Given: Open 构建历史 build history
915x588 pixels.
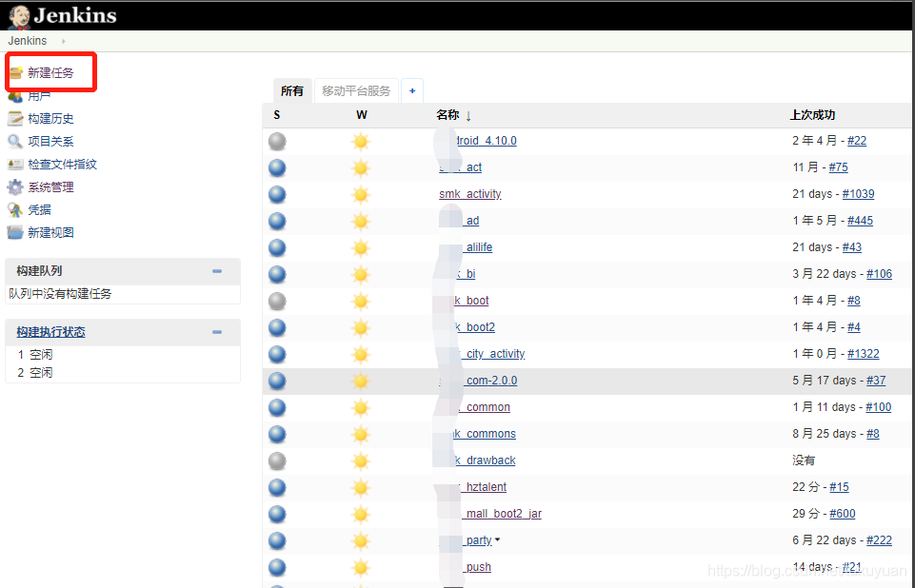Looking at the screenshot, I should click(50, 118).
